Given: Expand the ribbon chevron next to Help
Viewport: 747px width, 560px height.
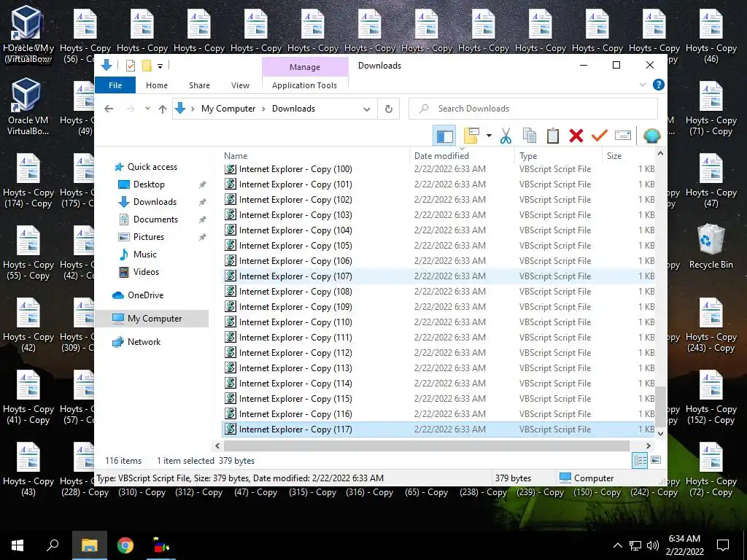Looking at the screenshot, I should tap(642, 85).
